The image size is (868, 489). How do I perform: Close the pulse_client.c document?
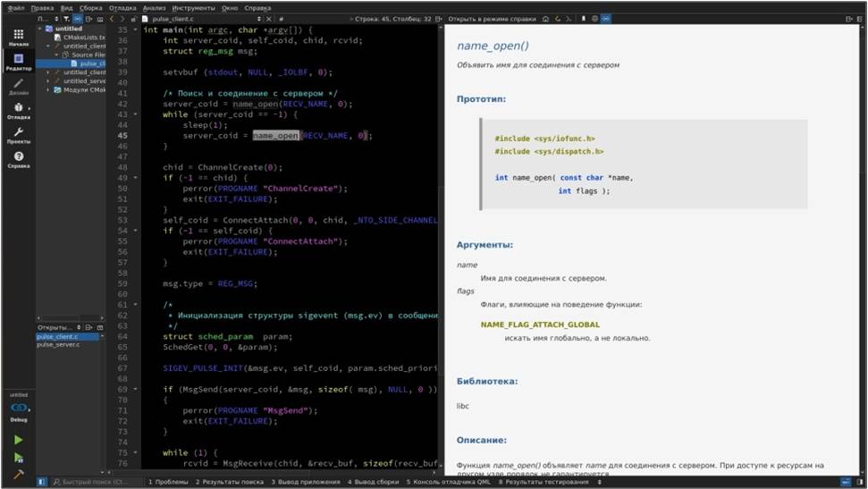click(269, 19)
